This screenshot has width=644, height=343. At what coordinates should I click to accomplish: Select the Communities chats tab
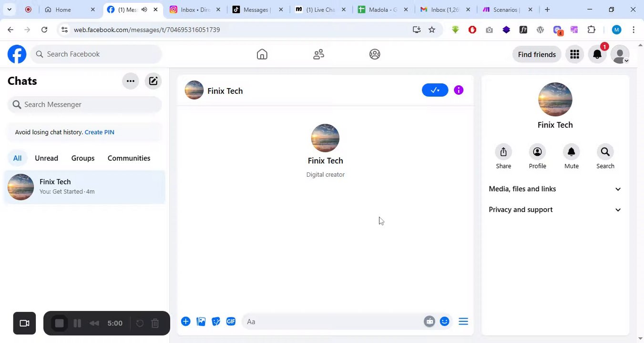[x=129, y=158]
